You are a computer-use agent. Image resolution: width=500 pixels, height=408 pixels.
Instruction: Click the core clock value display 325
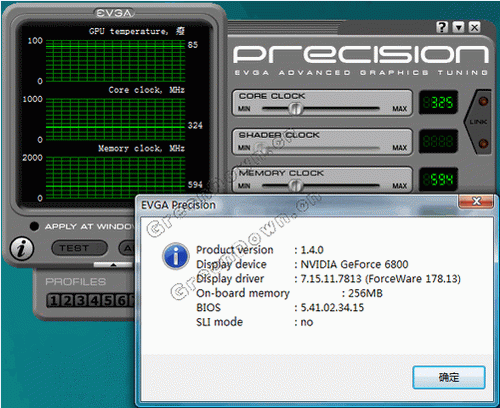pos(438,102)
